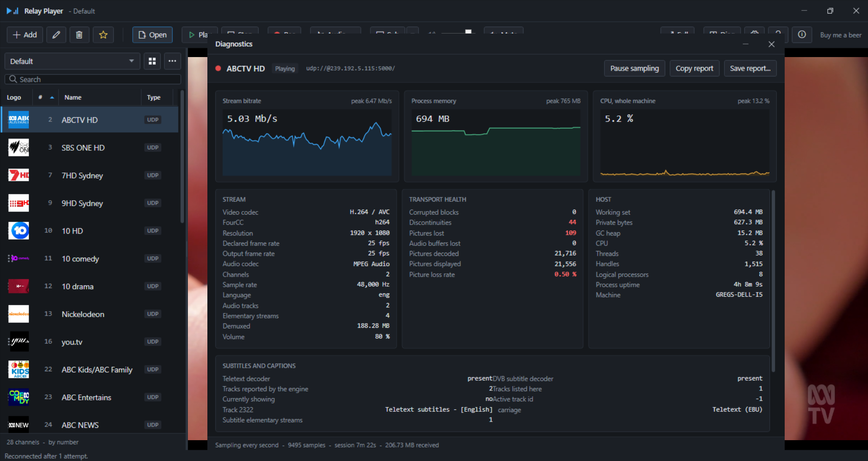Screen dimensions: 868x461
Task: Expand the Default playlist dropdown
Action: click(72, 61)
